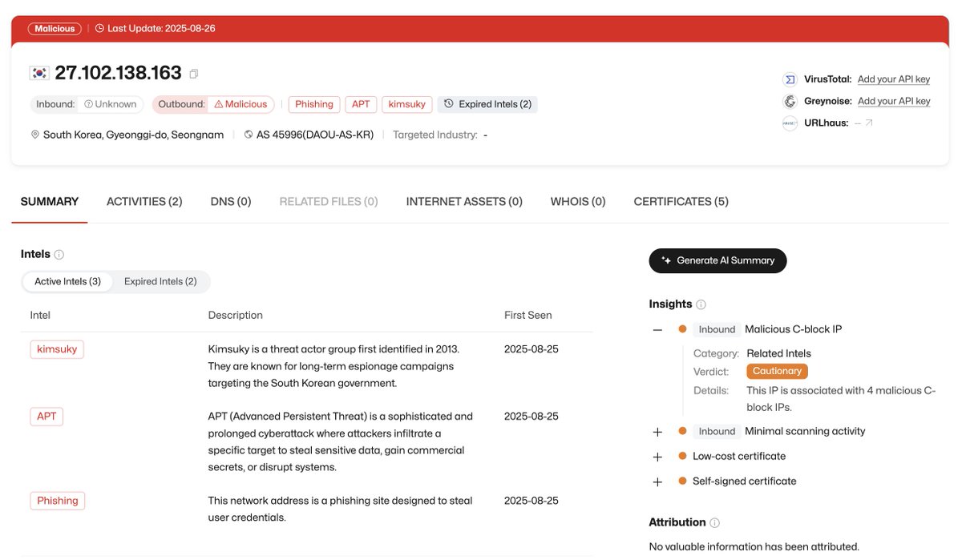
Task: Copy the IP address 27.102.138.163
Action: (194, 74)
